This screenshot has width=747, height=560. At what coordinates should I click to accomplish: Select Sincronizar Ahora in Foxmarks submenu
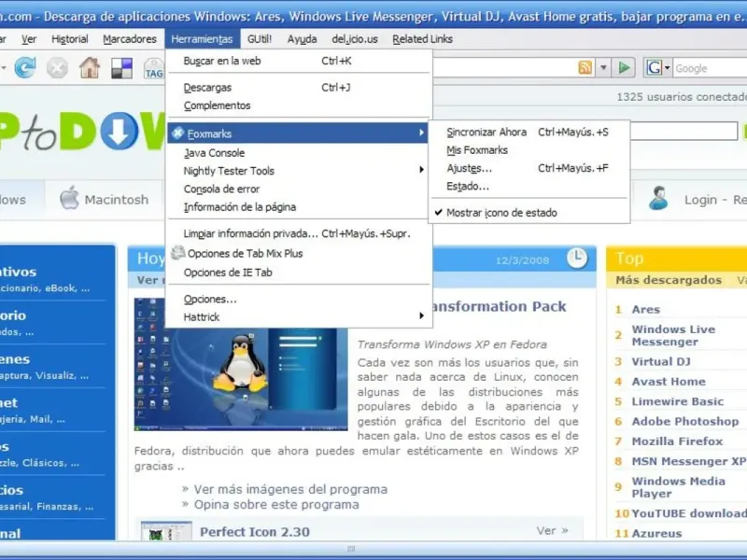click(529, 132)
